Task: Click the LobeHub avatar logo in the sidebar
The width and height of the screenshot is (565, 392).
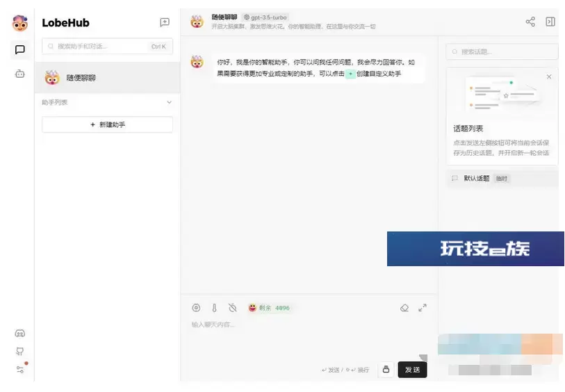Action: (x=20, y=23)
